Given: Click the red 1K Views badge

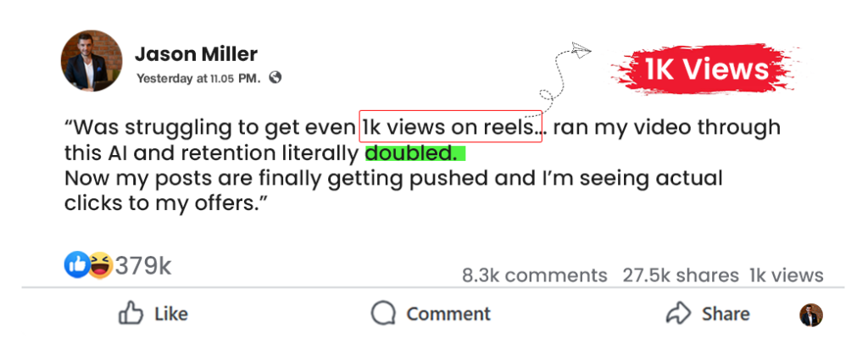Looking at the screenshot, I should (705, 69).
